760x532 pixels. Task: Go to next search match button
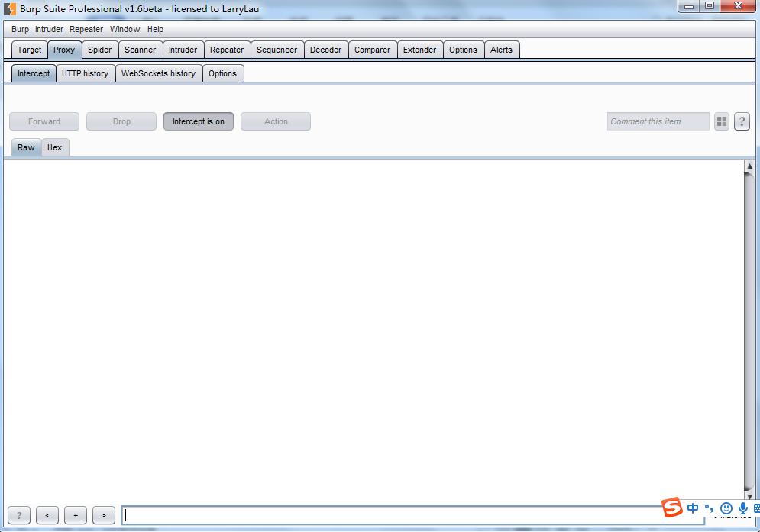pos(103,515)
